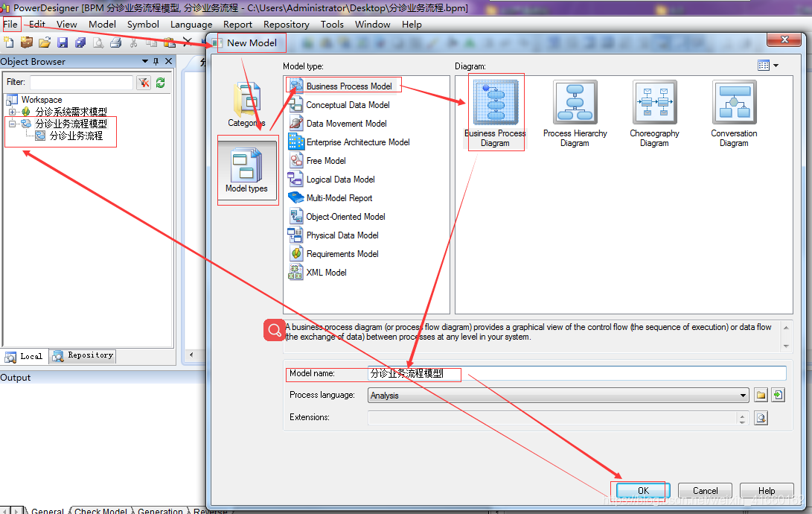Image resolution: width=812 pixels, height=514 pixels.
Task: Click the New Project briefcase icon
Action: (x=26, y=42)
